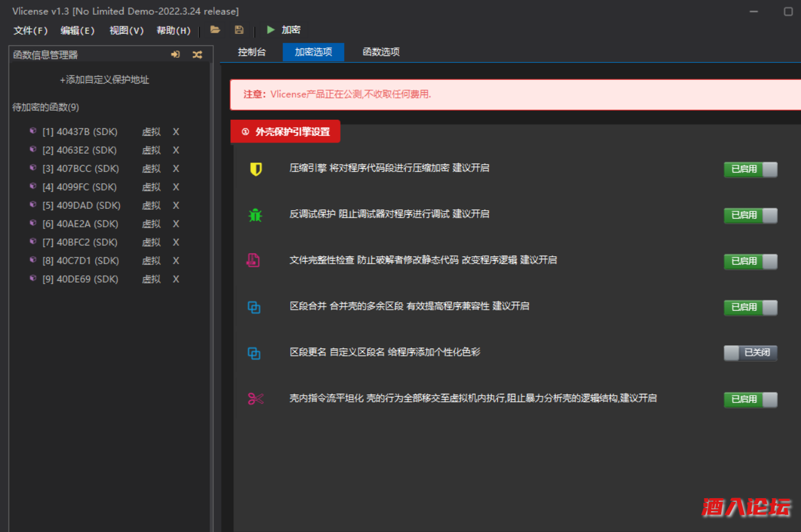Remove function 4099FC with its X
This screenshot has width=801, height=532.
pos(176,187)
